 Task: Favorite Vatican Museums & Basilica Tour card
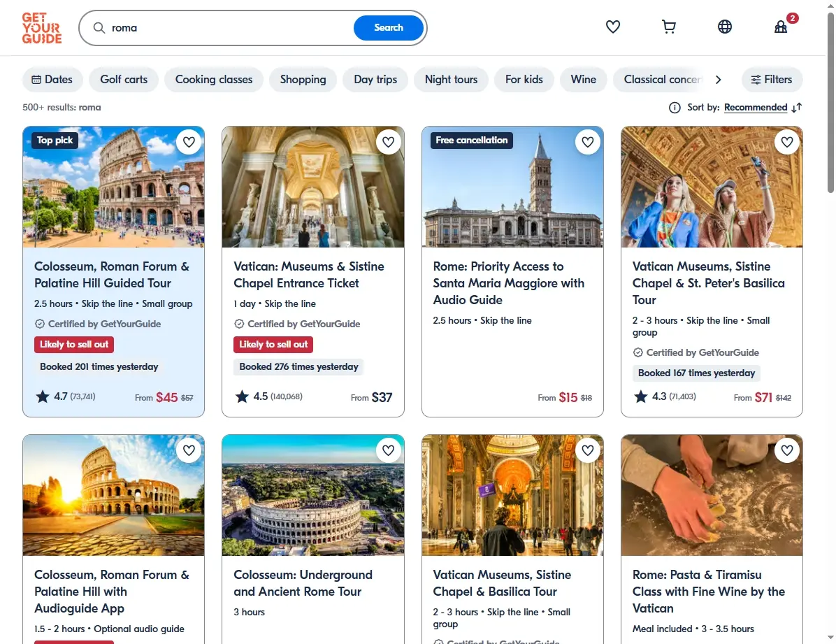coord(588,450)
